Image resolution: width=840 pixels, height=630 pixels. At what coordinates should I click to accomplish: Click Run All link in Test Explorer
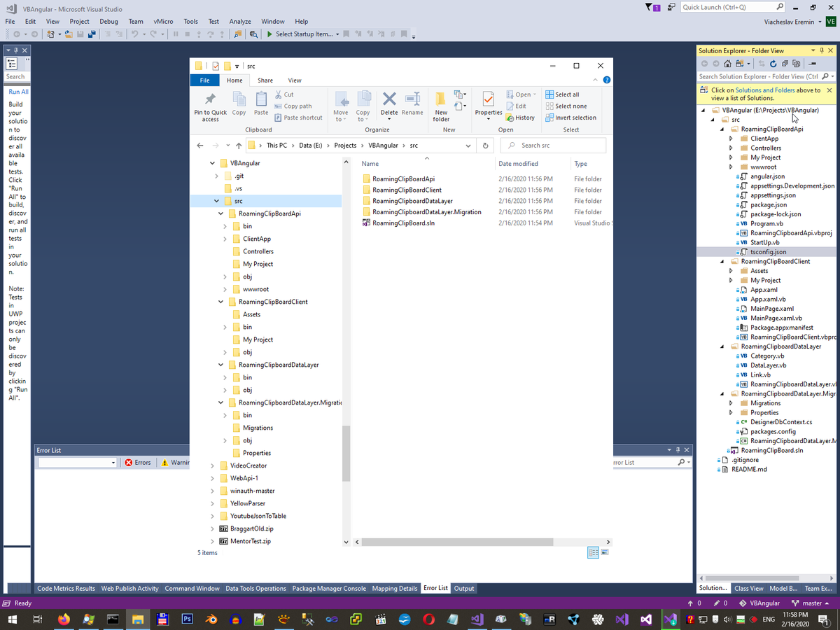point(19,92)
